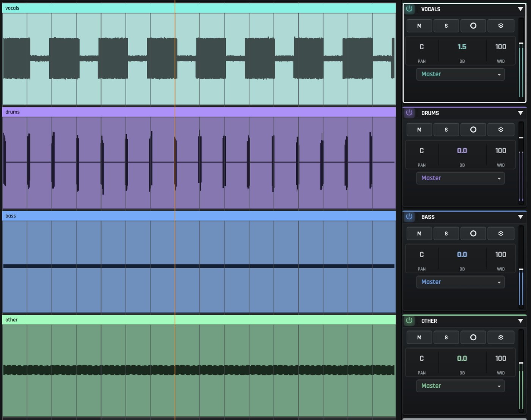Collapse the DRUMS track panel triangle
Screen dimensions: 531x420
point(520,113)
